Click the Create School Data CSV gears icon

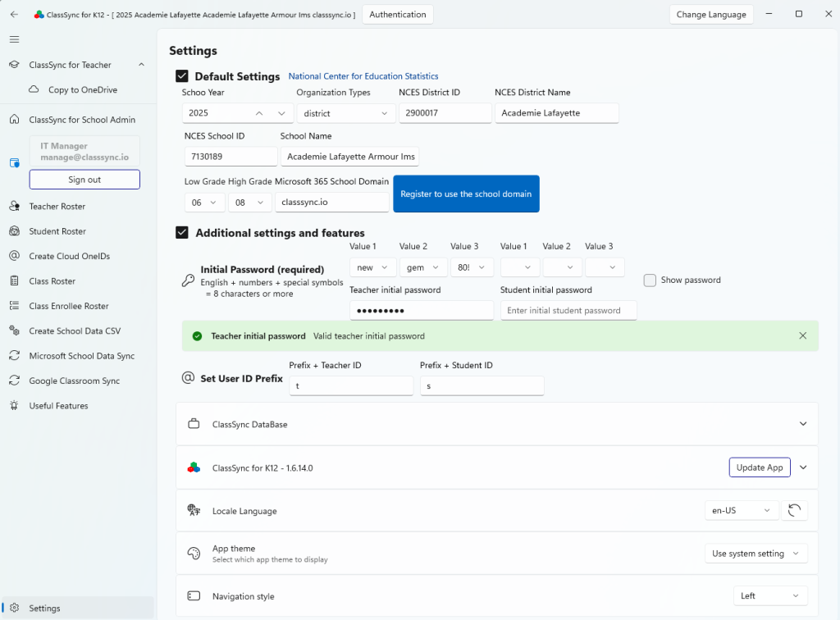pos(15,331)
